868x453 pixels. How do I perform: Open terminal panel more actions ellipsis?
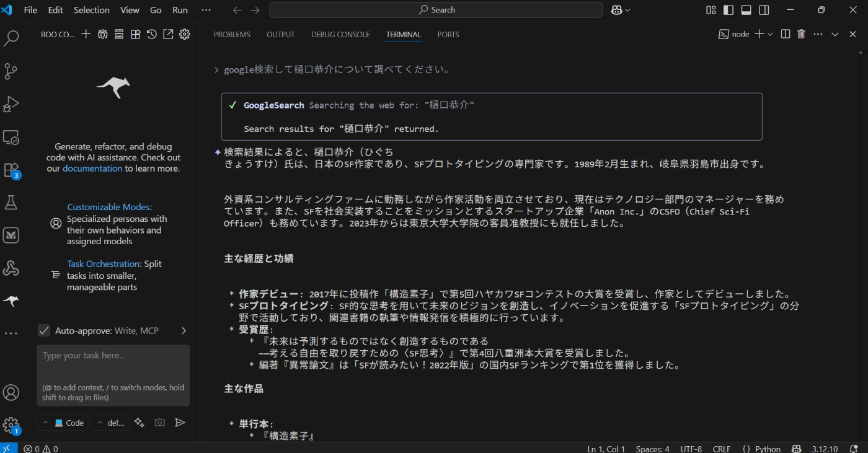(x=818, y=34)
